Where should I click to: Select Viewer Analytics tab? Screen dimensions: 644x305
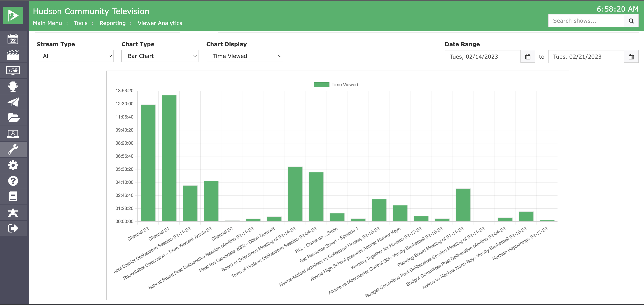point(160,23)
